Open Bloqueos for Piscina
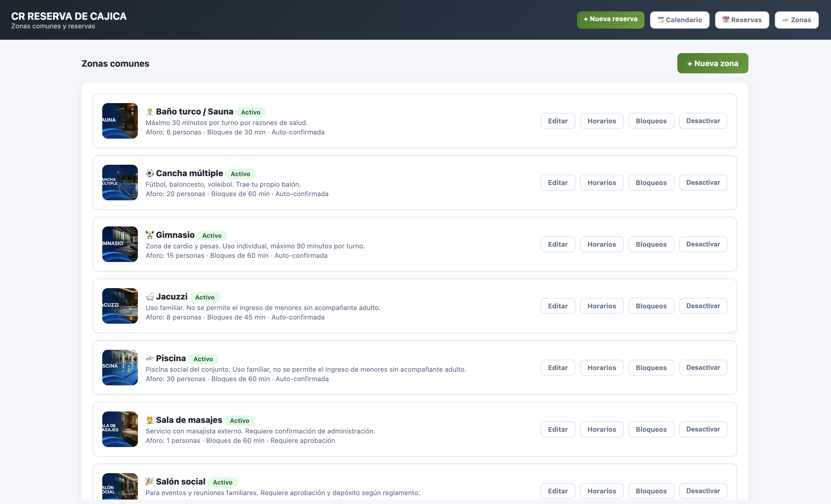This screenshot has width=831, height=504. [x=651, y=368]
